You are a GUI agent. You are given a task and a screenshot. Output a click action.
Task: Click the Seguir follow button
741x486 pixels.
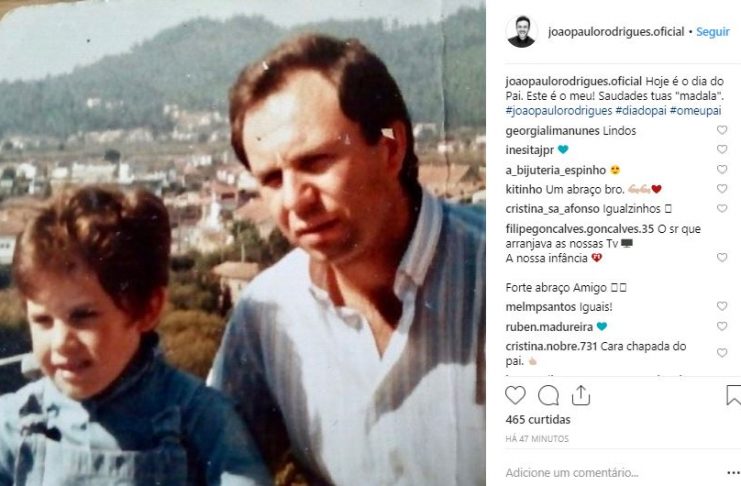(713, 32)
